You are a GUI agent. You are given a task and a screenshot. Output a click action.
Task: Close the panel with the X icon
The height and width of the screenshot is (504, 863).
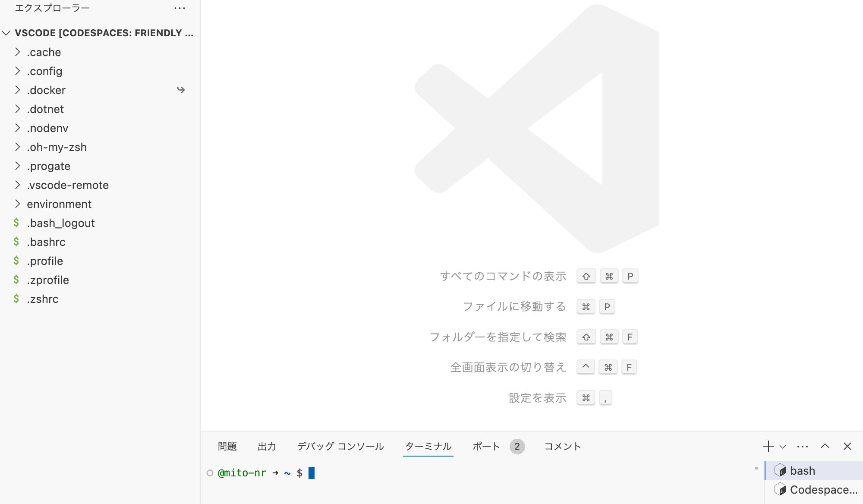coord(847,446)
